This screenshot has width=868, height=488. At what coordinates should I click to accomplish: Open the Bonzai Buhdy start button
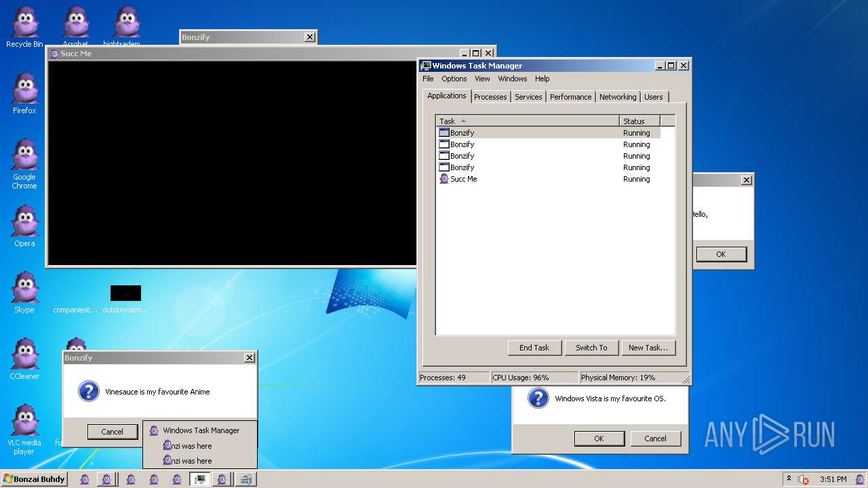pos(34,479)
